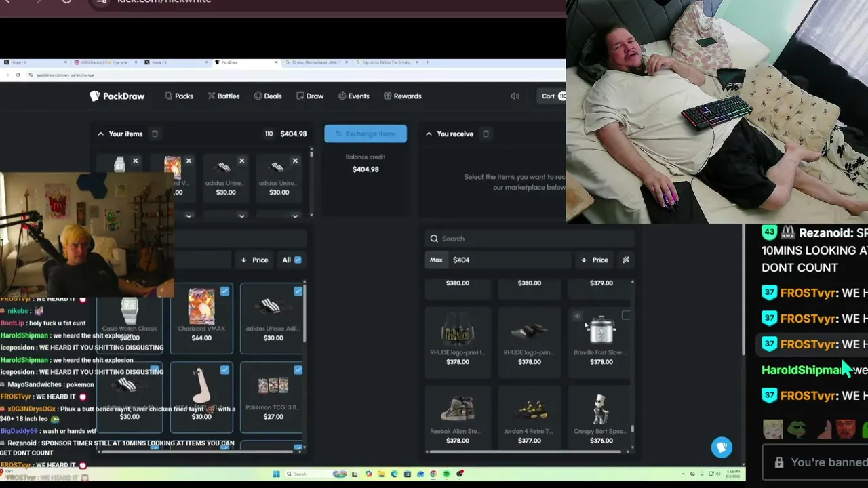Clear Your items with trash icon
Screen dimensions: 868x488
pyautogui.click(x=155, y=134)
